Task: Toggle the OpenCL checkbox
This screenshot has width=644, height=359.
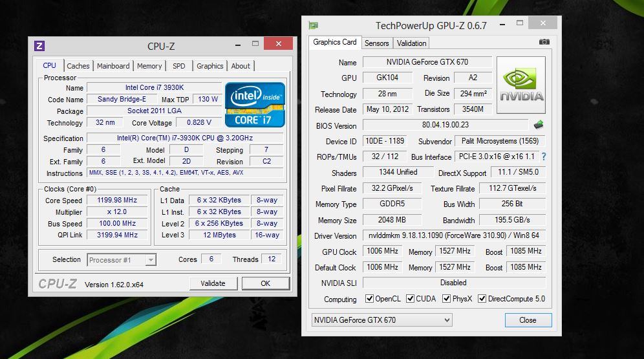Action: (369, 299)
